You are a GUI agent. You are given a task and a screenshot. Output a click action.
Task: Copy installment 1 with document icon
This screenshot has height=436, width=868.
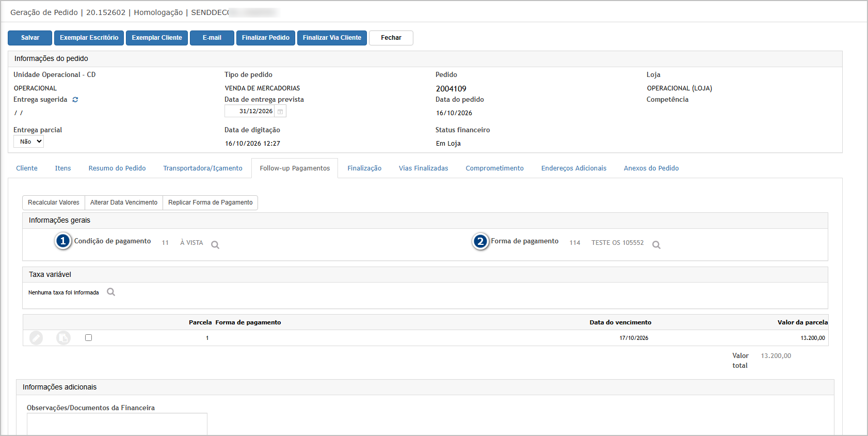tap(63, 338)
